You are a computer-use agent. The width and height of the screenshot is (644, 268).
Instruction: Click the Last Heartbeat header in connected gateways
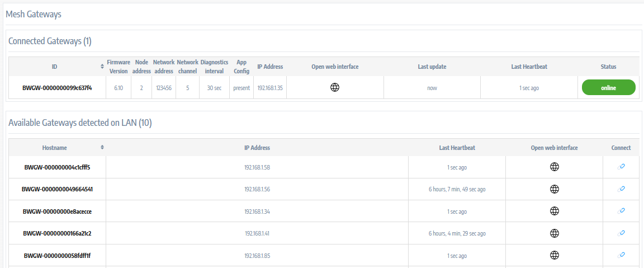[529, 67]
